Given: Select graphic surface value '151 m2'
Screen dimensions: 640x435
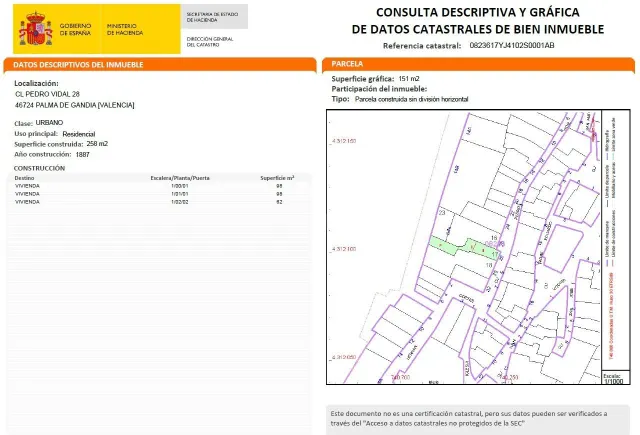Looking at the screenshot, I should click(x=409, y=79).
